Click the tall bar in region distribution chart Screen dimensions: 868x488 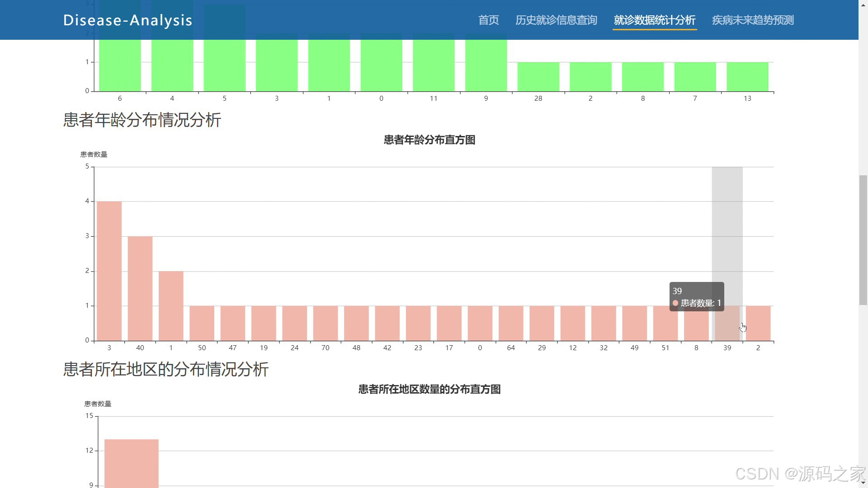coord(132,464)
